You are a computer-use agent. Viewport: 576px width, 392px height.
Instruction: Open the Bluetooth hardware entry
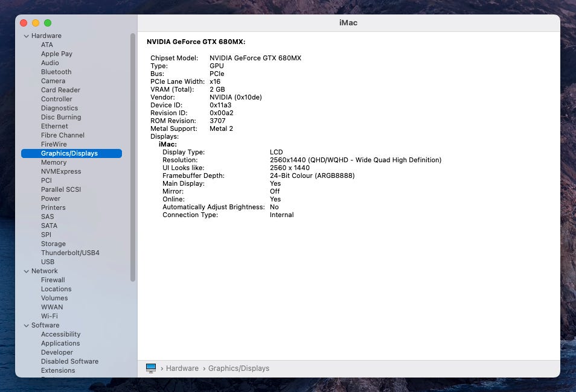(x=56, y=72)
